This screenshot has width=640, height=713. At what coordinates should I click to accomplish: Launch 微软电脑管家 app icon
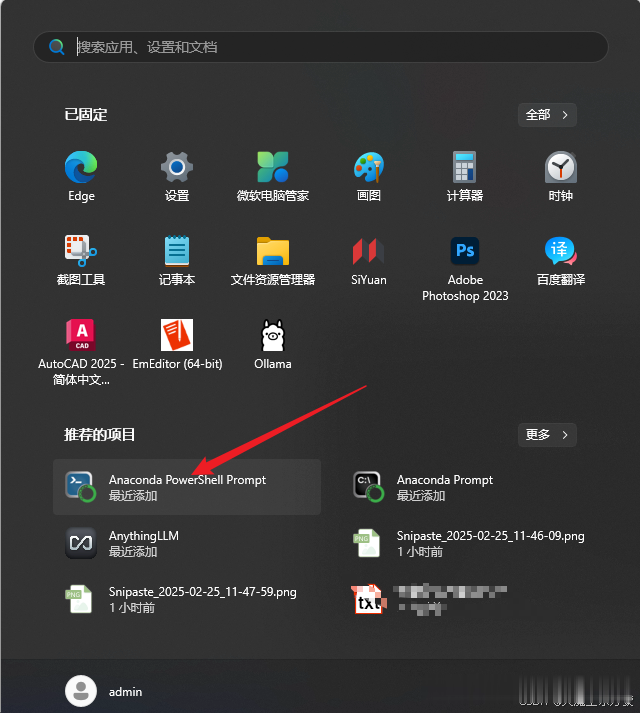273,167
